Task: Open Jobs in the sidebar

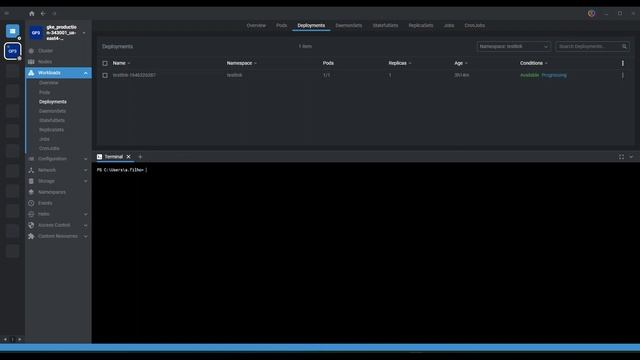Action: 44,139
